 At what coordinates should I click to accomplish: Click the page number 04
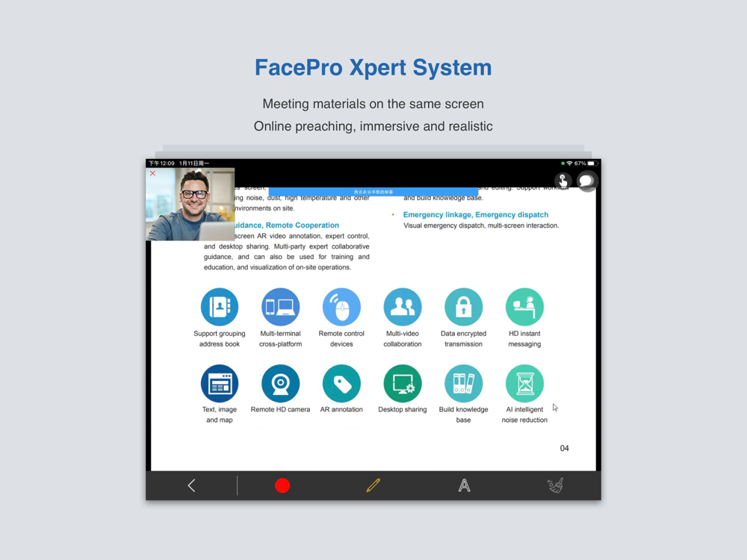coord(564,448)
